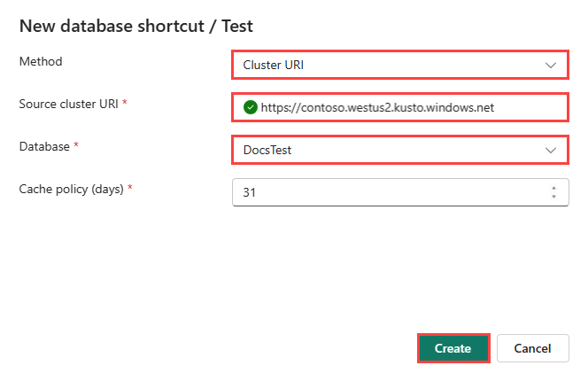The height and width of the screenshot is (381, 588).
Task: Click the word Test in the dialog title
Action: tap(237, 27)
